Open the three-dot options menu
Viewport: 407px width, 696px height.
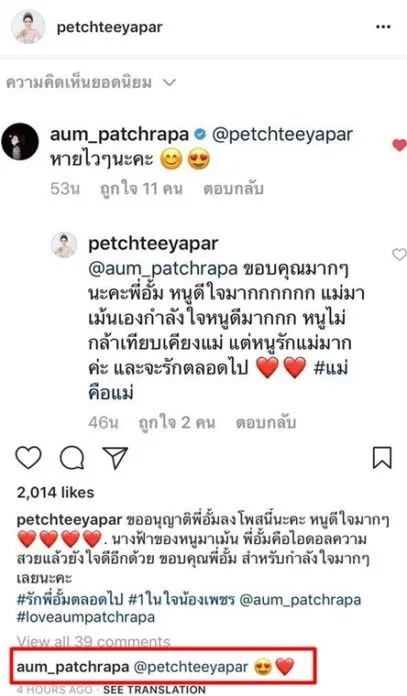point(383,27)
